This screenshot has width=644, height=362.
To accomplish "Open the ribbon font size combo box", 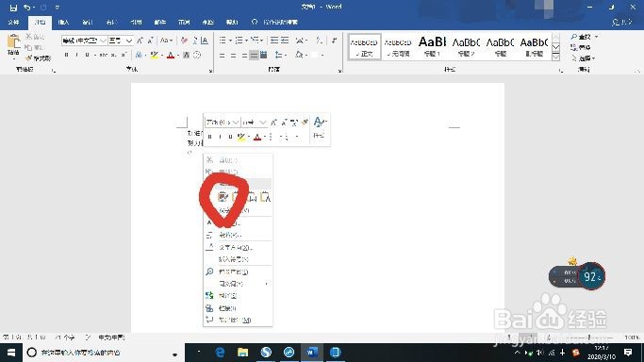I will click(121, 41).
